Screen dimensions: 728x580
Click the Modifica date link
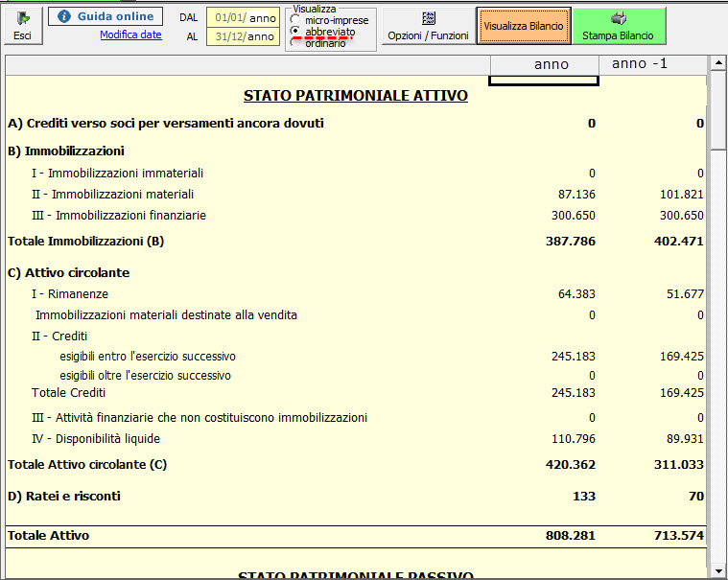(130, 35)
